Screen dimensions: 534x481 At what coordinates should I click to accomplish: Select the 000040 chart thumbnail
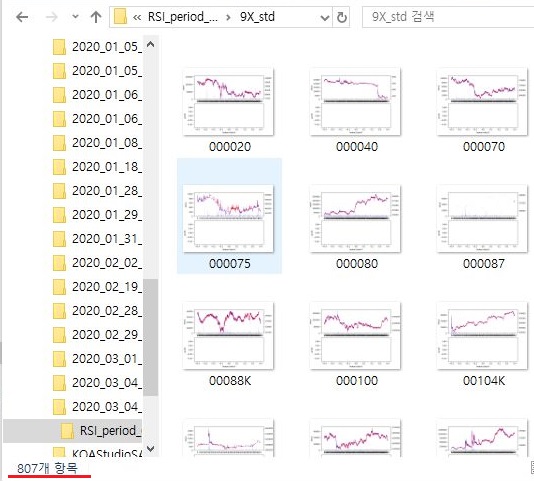tap(355, 102)
